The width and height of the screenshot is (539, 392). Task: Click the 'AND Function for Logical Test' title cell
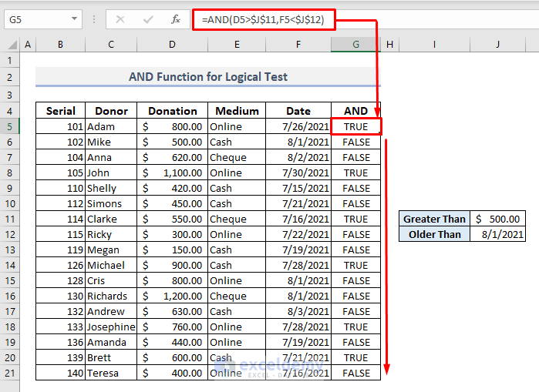point(208,76)
